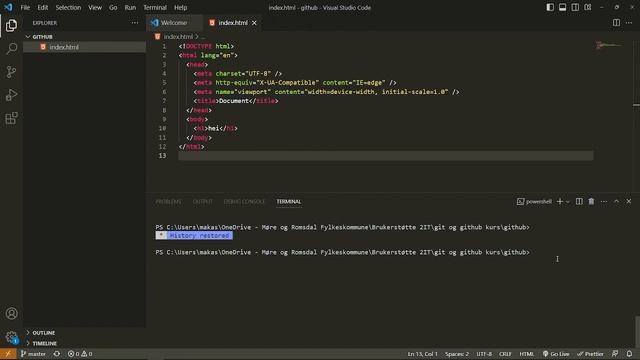Open the feedback icon in status bar
The image size is (640, 360).
point(615,354)
